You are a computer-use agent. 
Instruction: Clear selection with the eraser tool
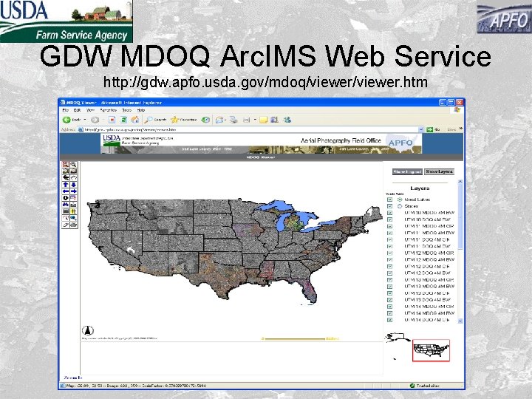click(x=66, y=225)
